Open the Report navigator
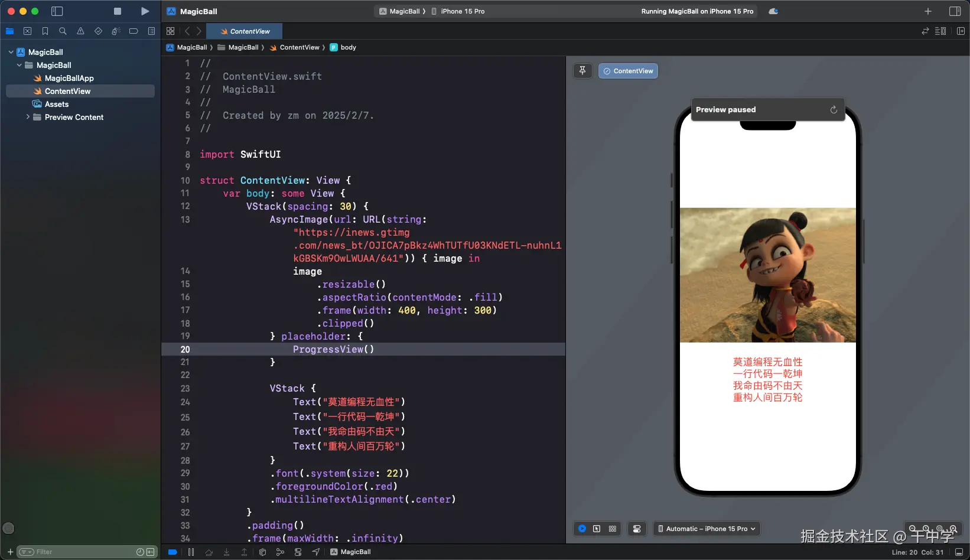970x560 pixels. [x=151, y=31]
